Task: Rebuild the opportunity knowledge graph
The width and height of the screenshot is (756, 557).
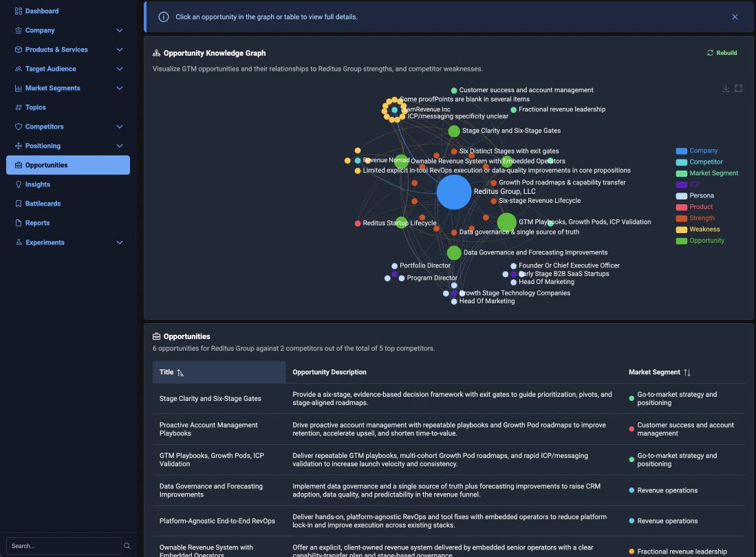Action: (722, 53)
